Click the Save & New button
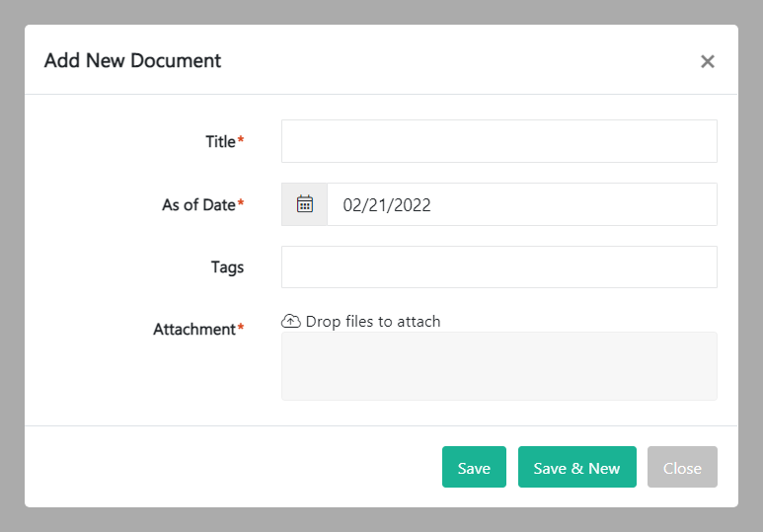763x532 pixels. (576, 468)
